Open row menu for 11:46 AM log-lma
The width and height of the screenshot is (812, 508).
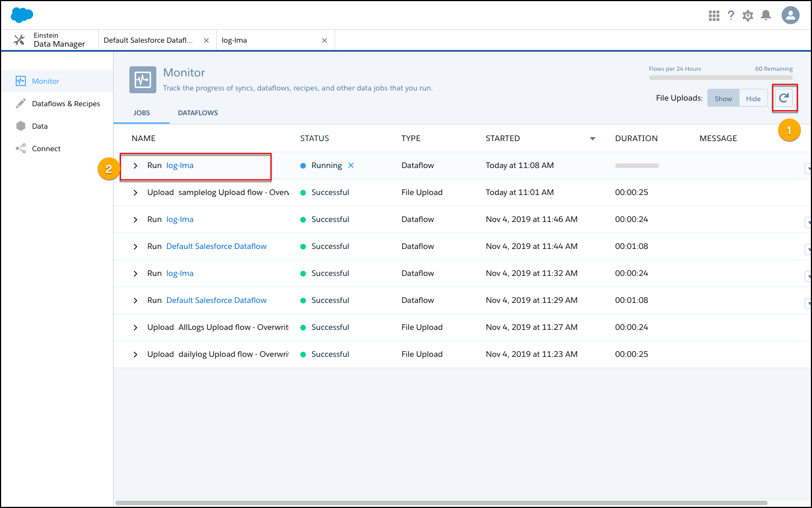click(x=808, y=223)
